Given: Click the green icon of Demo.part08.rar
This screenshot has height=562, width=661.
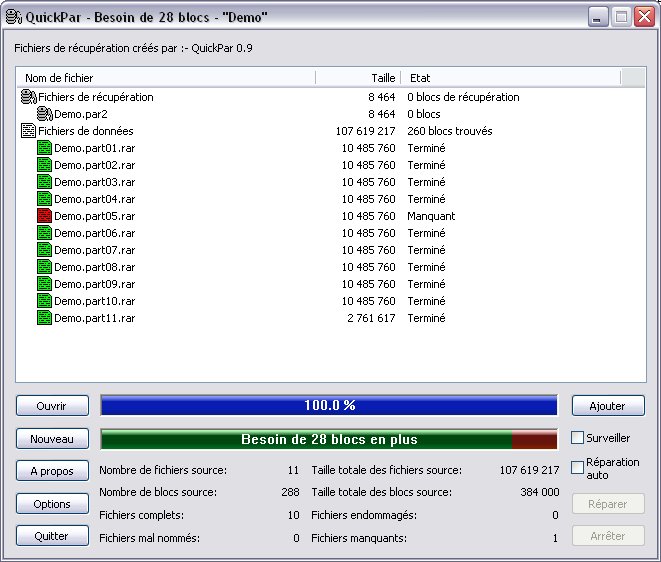Looking at the screenshot, I should [44, 267].
